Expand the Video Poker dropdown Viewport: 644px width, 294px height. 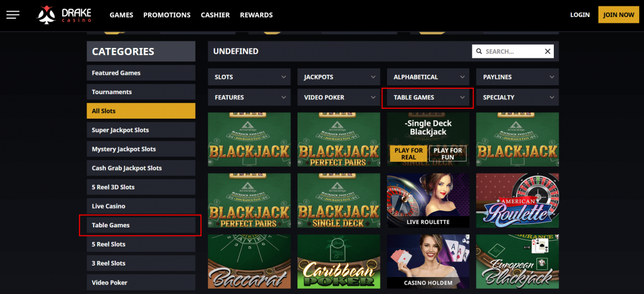coord(339,98)
